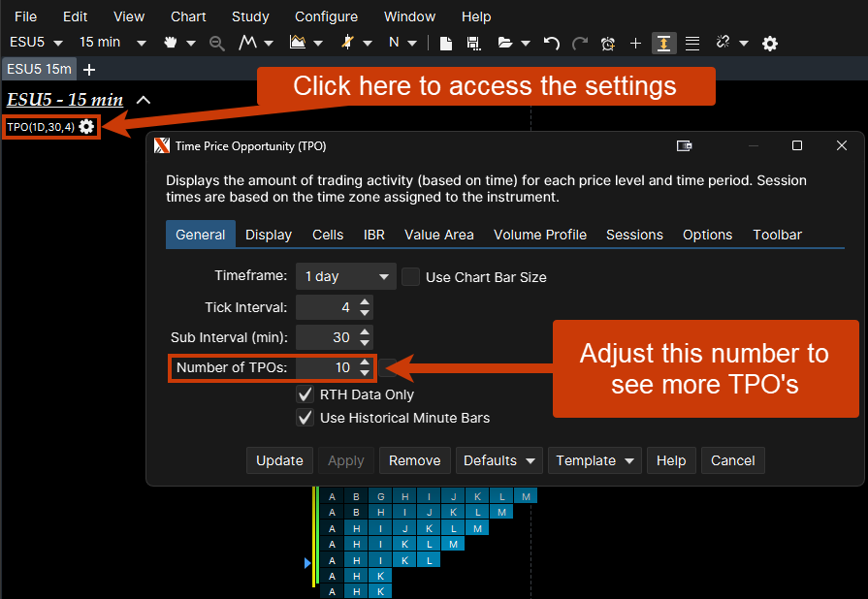Screen dimensions: 868x599
Task: Uncheck RTH Data Only
Action: pyautogui.click(x=305, y=394)
